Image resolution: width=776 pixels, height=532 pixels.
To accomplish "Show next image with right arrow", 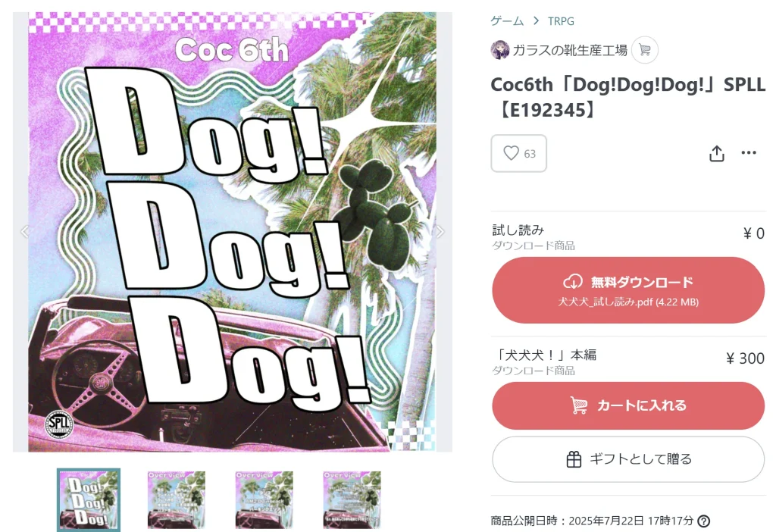I will point(440,231).
